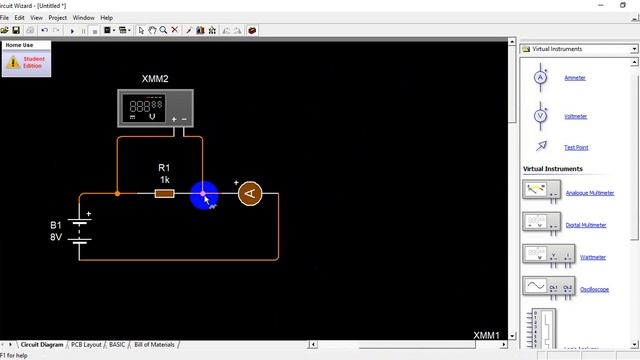Click the horizontal scrollbar right arrow
The width and height of the screenshot is (640, 360).
pos(504,344)
